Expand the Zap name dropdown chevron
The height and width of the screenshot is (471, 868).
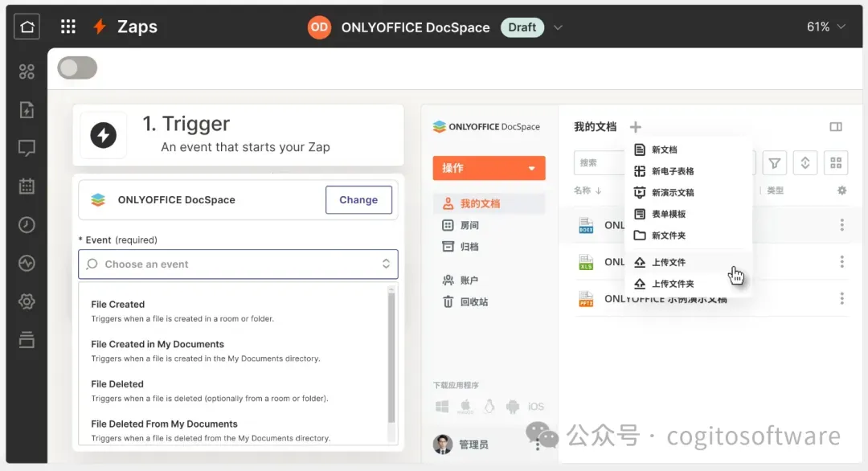pos(558,27)
